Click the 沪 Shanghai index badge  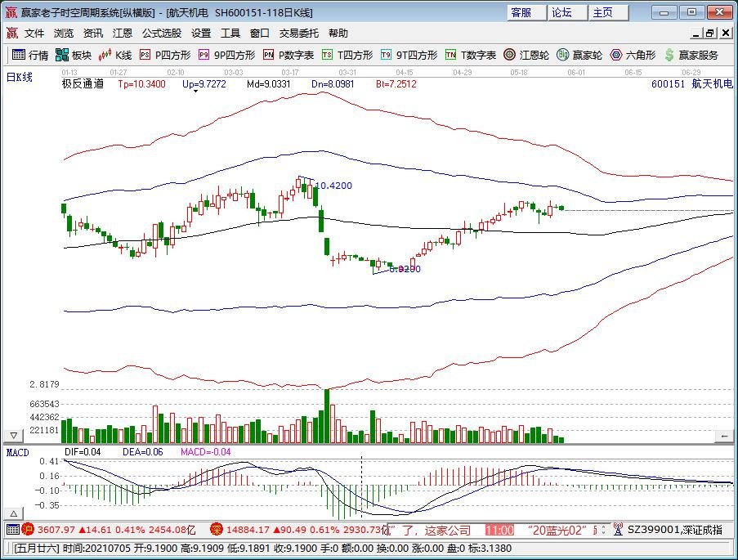(x=27, y=530)
